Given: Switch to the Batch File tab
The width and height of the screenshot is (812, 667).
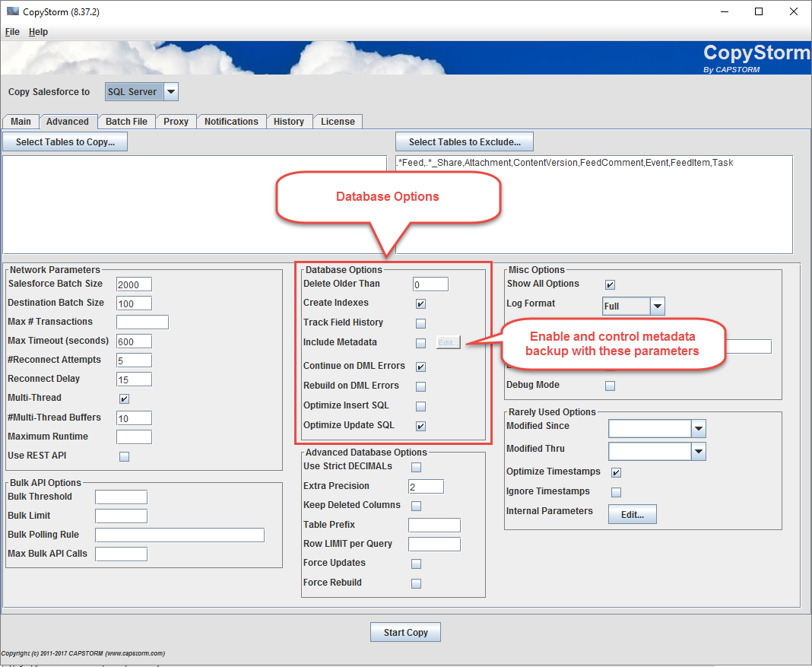Looking at the screenshot, I should [x=126, y=122].
